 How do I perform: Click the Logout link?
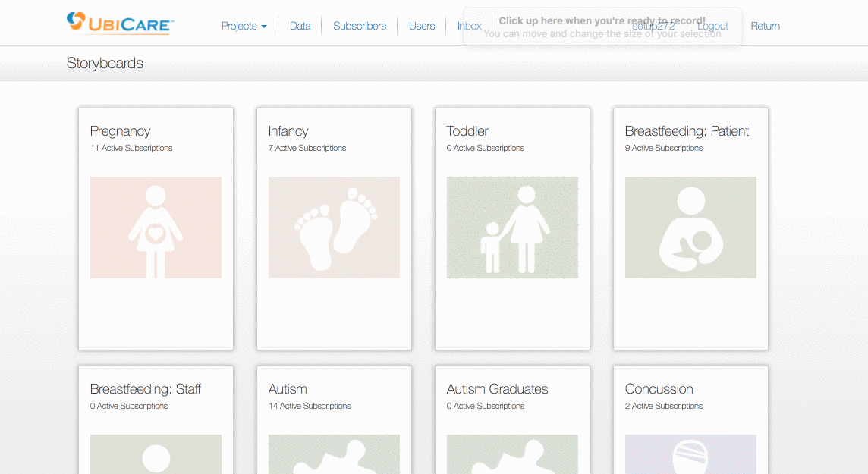click(712, 26)
